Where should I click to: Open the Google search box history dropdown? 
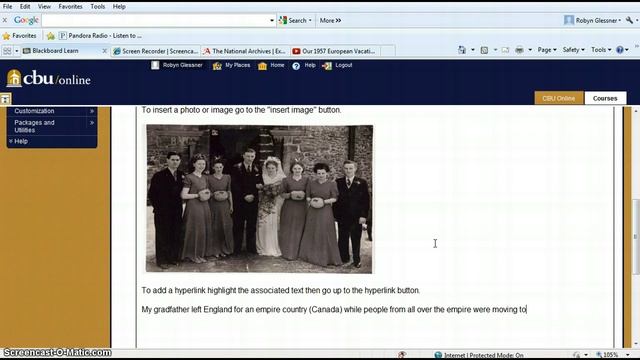(272, 20)
